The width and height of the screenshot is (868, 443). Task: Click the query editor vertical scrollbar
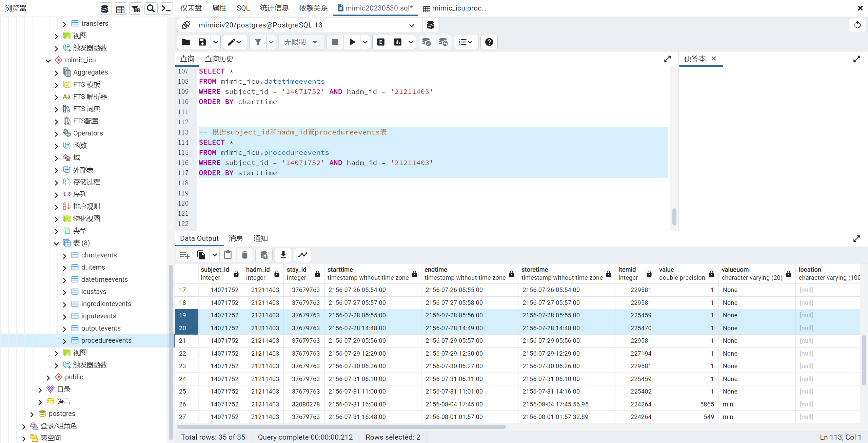(x=674, y=217)
